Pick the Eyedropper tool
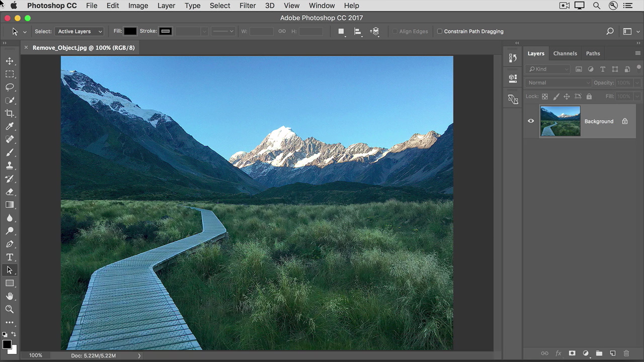The image size is (644, 362). click(10, 126)
